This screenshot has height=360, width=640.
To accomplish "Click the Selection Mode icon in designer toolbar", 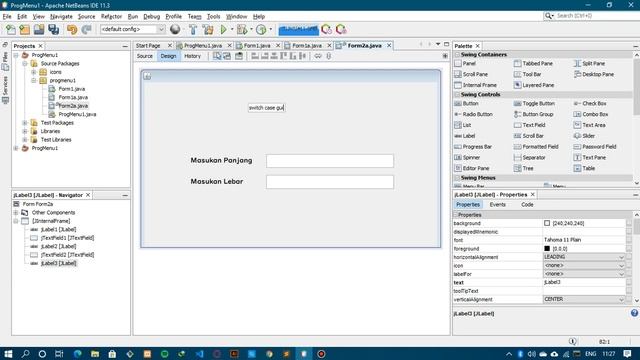I will click(217, 56).
